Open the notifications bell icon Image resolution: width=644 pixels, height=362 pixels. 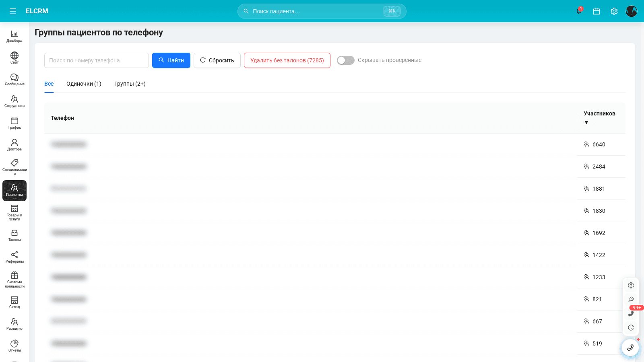click(x=579, y=11)
